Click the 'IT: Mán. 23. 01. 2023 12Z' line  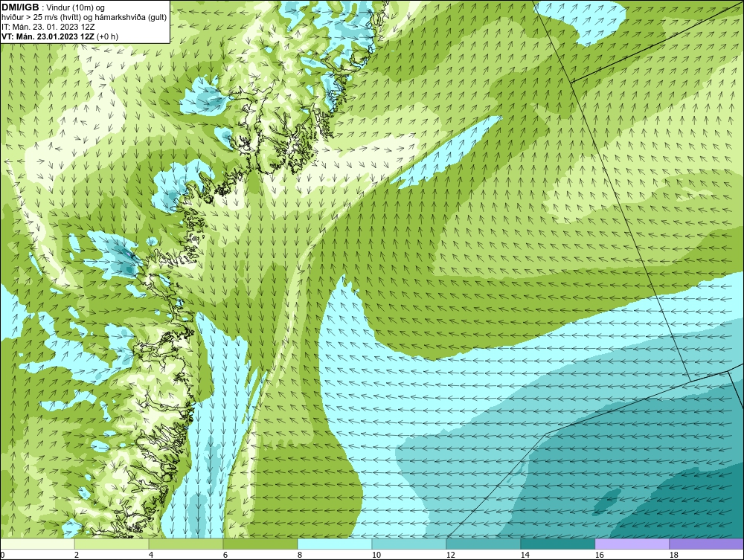click(48, 27)
